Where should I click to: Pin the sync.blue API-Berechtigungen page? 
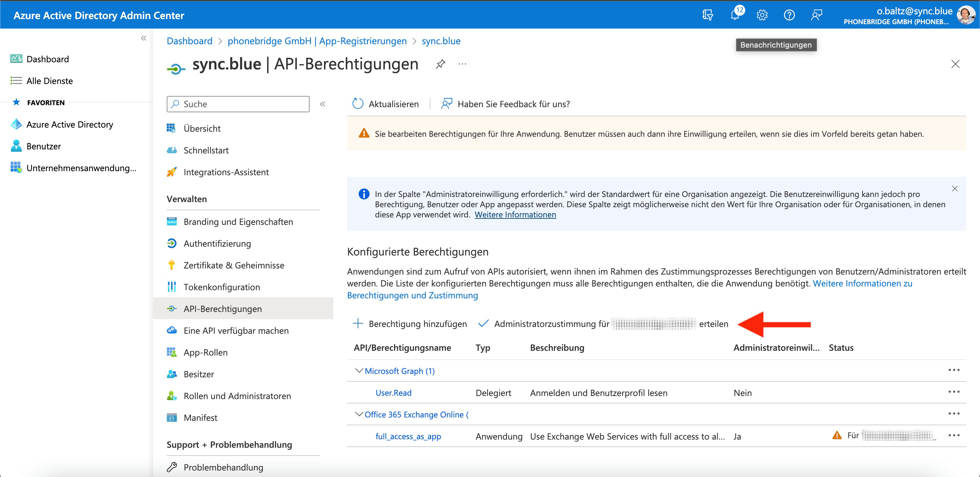(x=441, y=64)
